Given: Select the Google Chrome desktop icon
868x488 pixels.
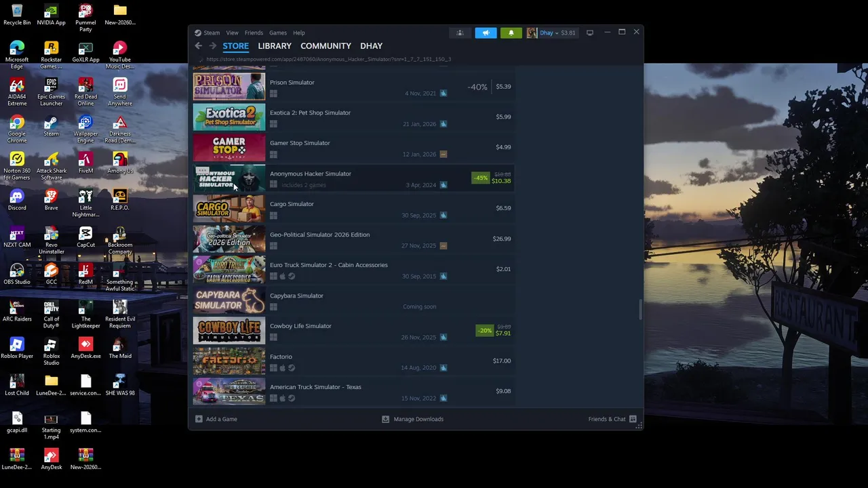Looking at the screenshot, I should (x=17, y=129).
